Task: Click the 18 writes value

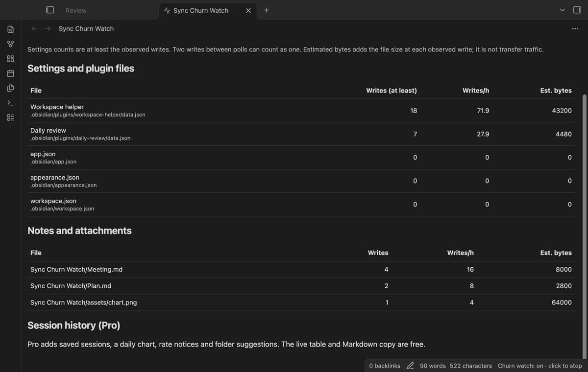Action: [414, 111]
